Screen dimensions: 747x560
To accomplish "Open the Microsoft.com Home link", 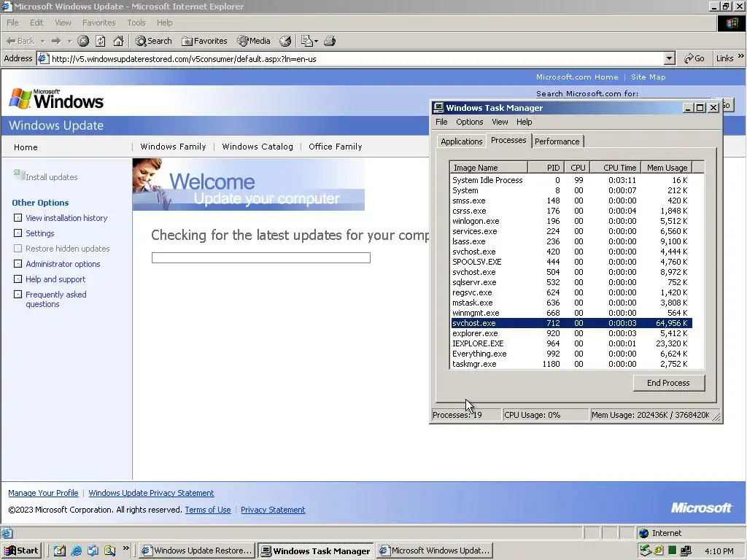I will pyautogui.click(x=577, y=77).
